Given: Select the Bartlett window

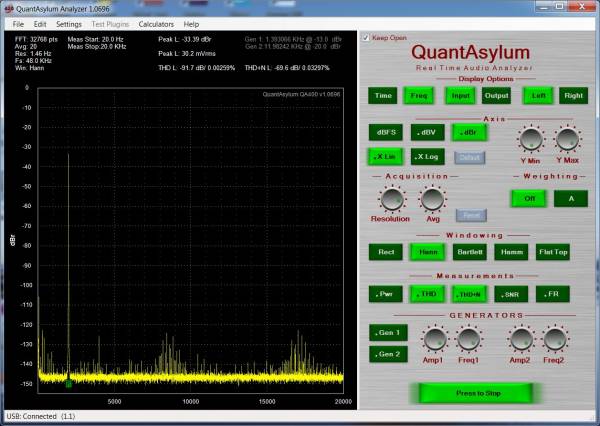Looking at the screenshot, I should pyautogui.click(x=470, y=252).
